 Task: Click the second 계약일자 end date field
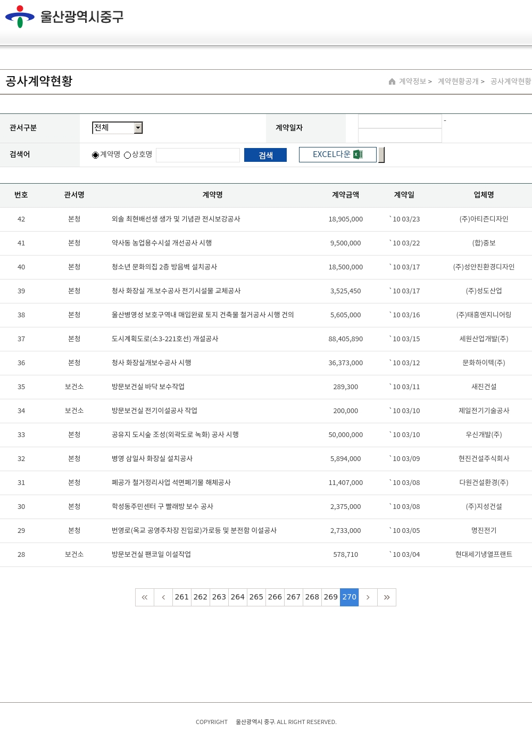click(400, 136)
